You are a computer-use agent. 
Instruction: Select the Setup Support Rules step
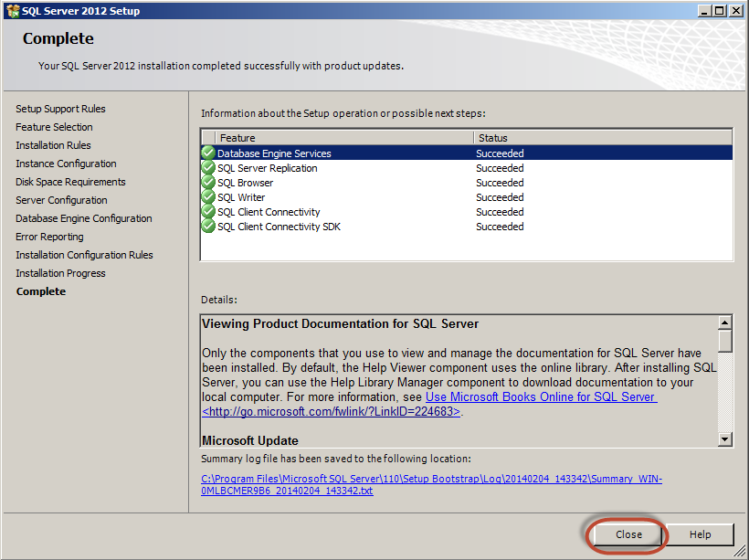click(x=60, y=109)
